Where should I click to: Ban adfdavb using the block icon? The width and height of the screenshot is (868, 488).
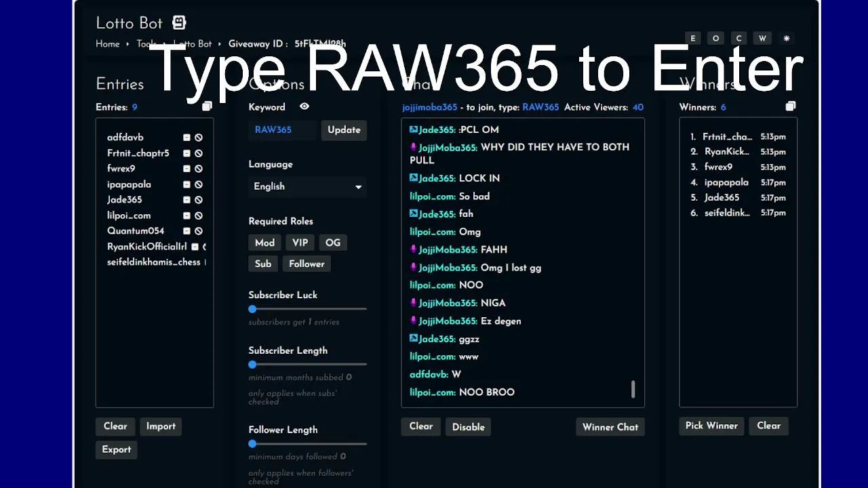tap(199, 138)
